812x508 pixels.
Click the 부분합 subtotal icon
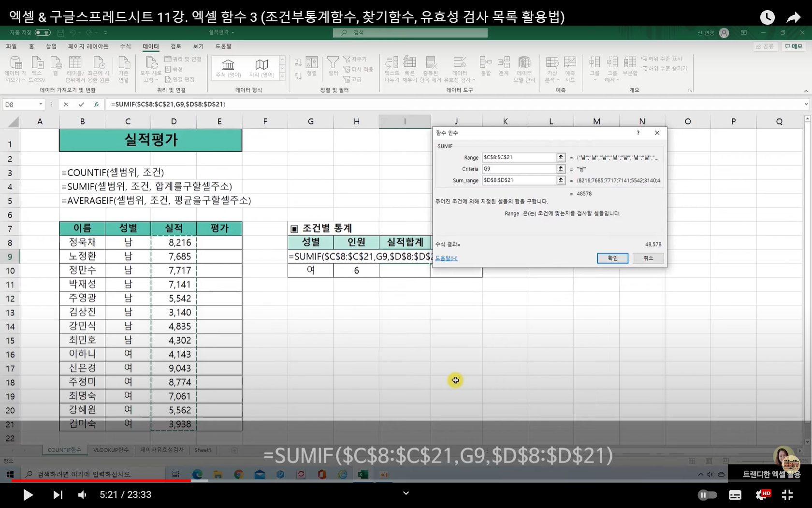tap(630, 66)
